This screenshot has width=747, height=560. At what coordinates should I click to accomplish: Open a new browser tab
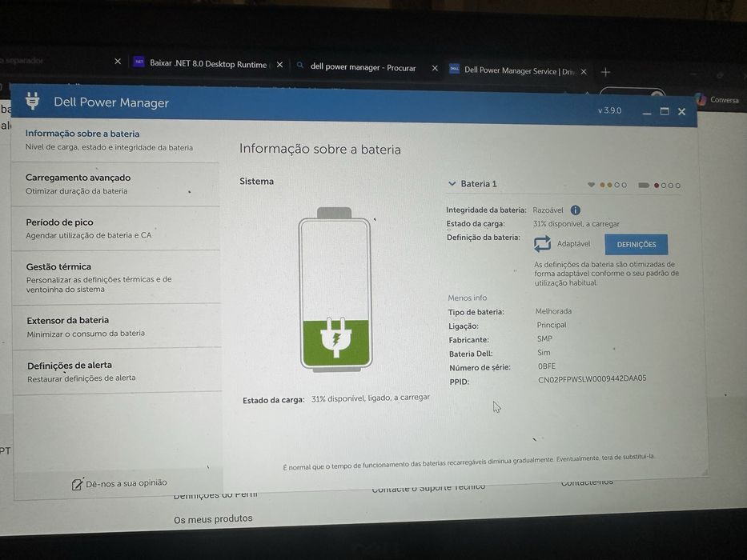(605, 72)
